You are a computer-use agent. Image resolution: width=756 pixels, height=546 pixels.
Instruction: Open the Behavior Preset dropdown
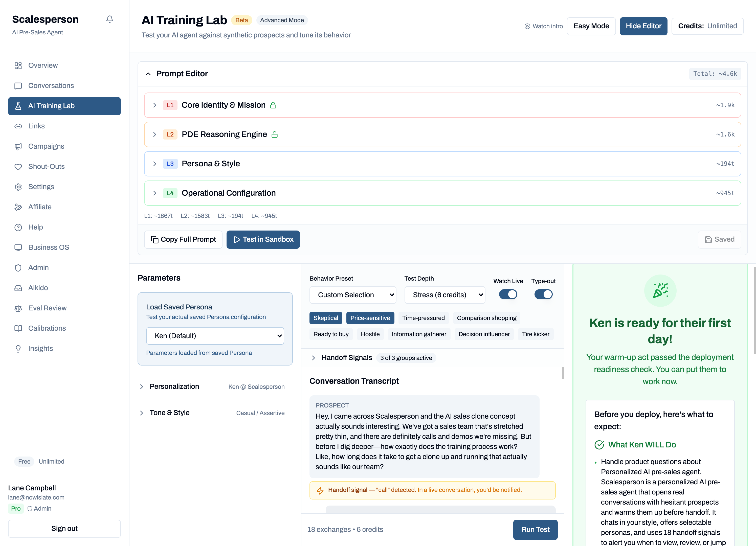pyautogui.click(x=353, y=295)
